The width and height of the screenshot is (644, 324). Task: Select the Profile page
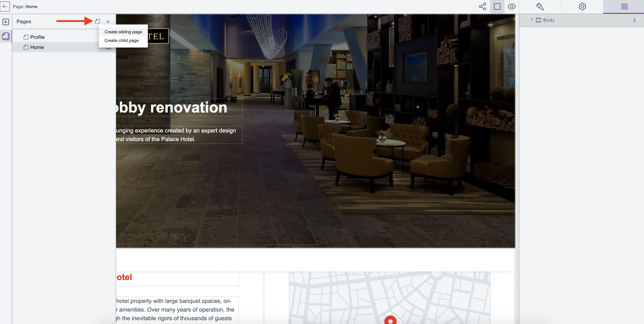point(37,37)
